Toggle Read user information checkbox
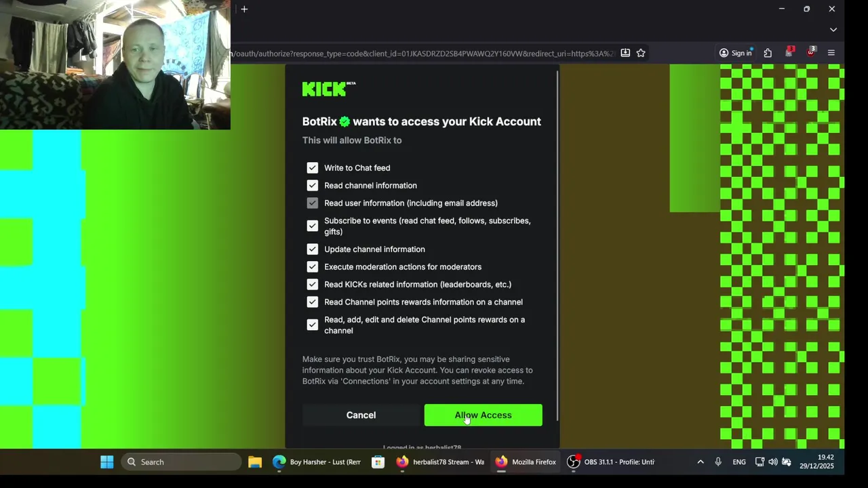The width and height of the screenshot is (868, 488). (x=312, y=203)
